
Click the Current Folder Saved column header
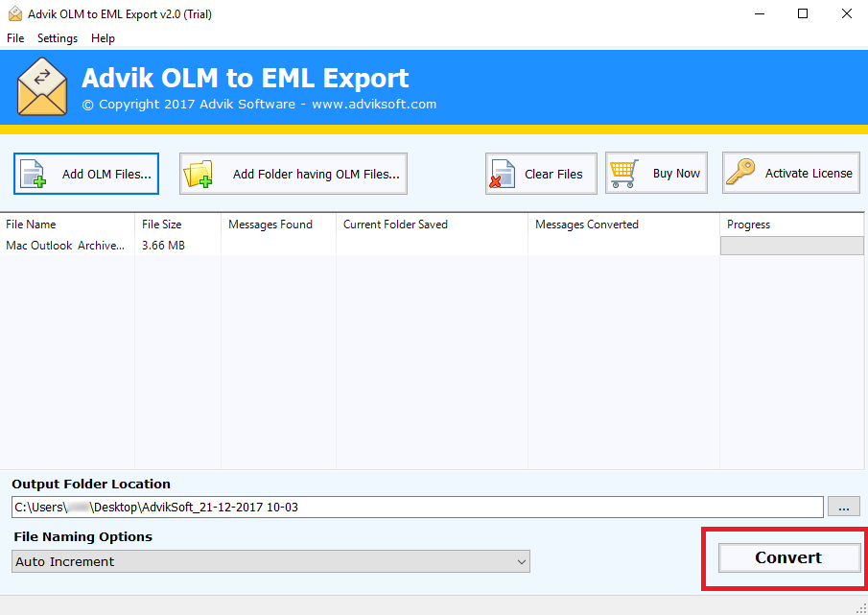click(x=432, y=225)
